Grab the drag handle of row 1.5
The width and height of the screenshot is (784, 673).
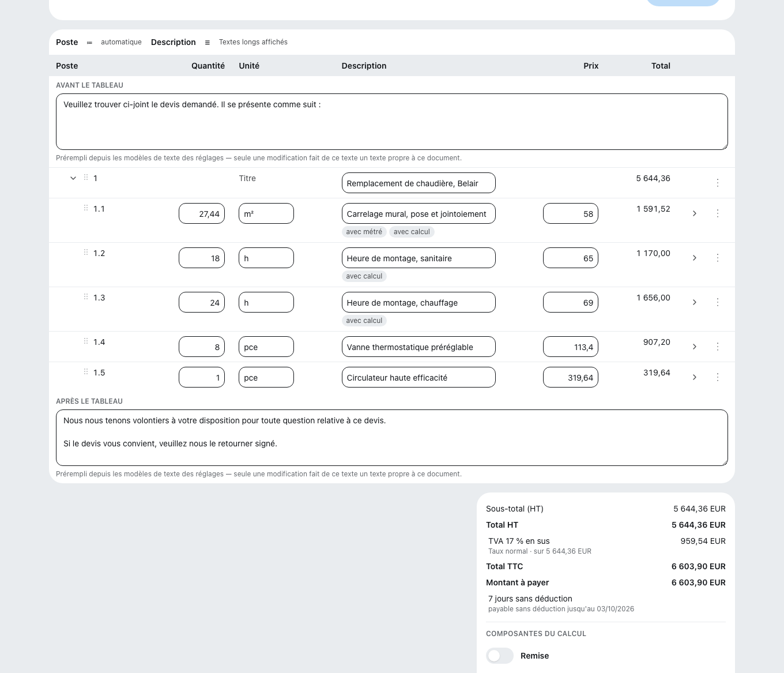(x=86, y=372)
